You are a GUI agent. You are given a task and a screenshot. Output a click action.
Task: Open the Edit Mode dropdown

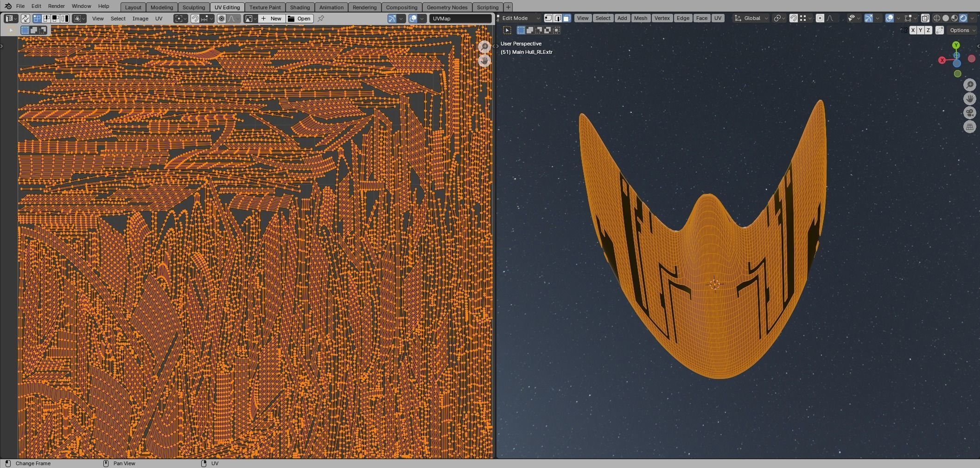[x=519, y=18]
